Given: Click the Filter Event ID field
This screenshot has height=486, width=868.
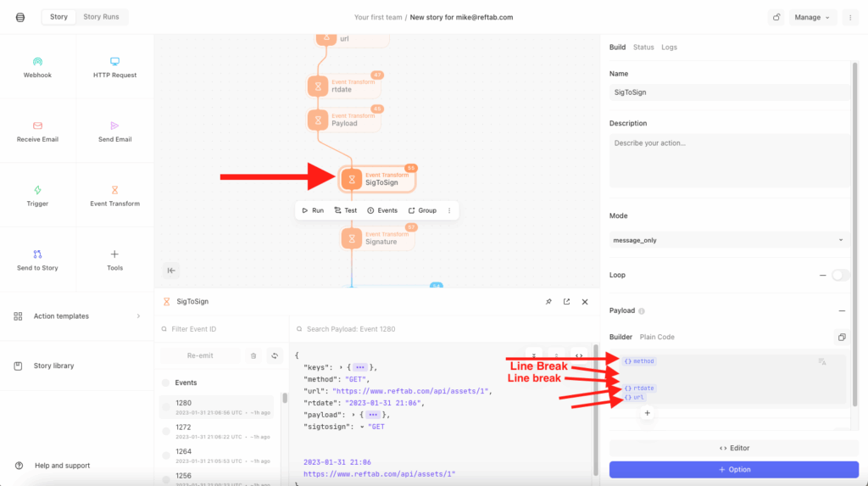Looking at the screenshot, I should pos(222,328).
